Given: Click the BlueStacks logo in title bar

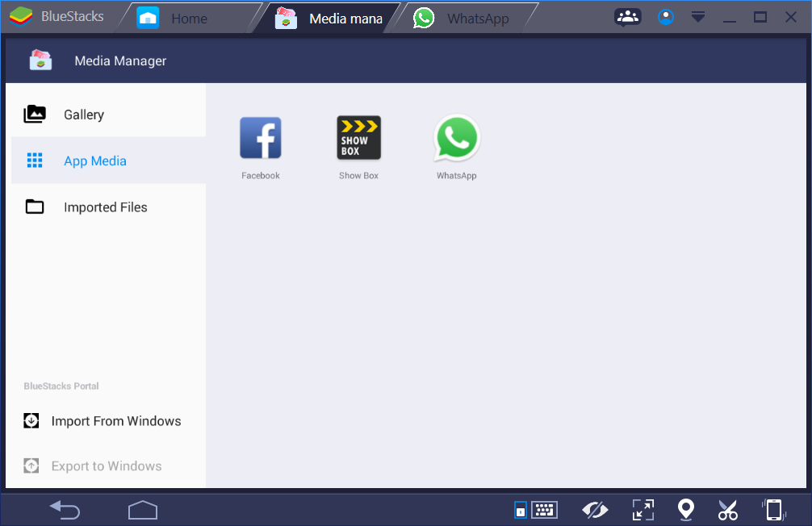Looking at the screenshot, I should click(21, 17).
